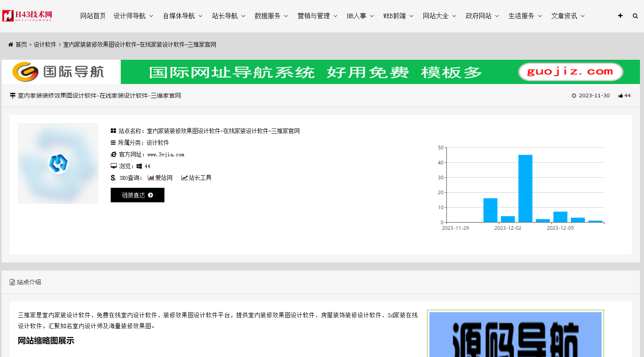This screenshot has width=644, height=357.
Task: Open 站长工具 SEO query link
Action: (x=196, y=178)
